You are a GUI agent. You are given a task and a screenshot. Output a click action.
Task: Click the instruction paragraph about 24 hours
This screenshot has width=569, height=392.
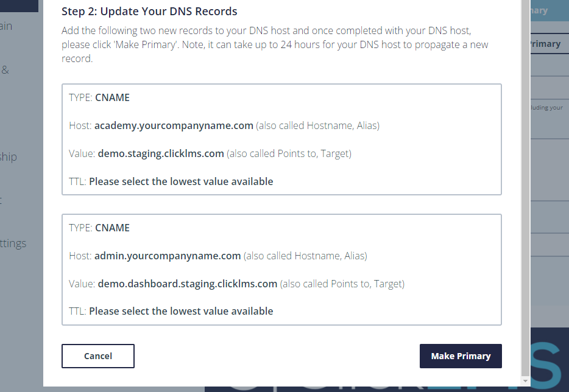pyautogui.click(x=275, y=44)
